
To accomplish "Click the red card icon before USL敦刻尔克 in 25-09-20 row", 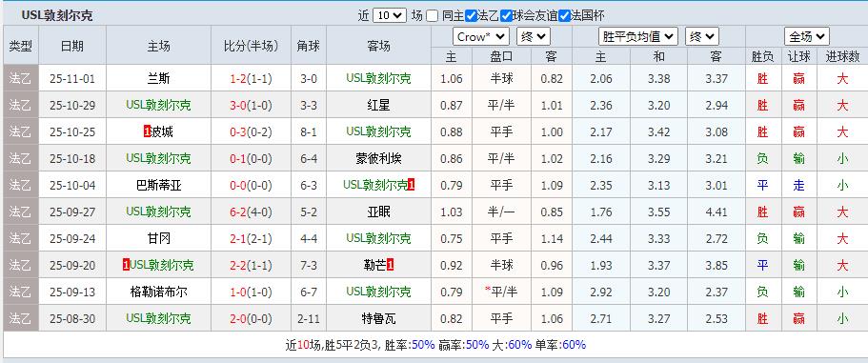I will click(x=126, y=265).
